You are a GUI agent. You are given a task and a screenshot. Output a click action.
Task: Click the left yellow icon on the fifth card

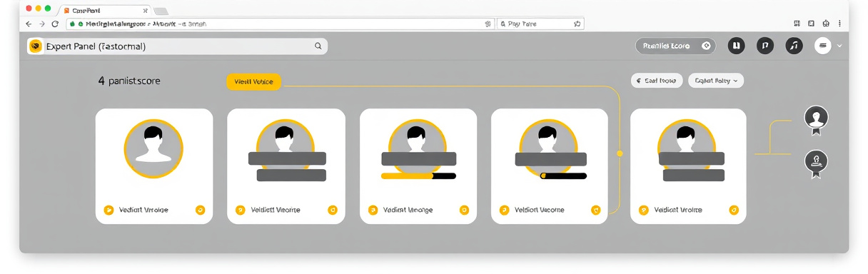(x=643, y=210)
